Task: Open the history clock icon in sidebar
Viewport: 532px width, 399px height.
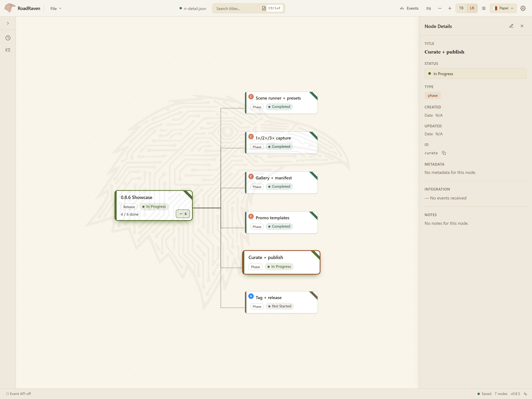Action: (x=8, y=38)
